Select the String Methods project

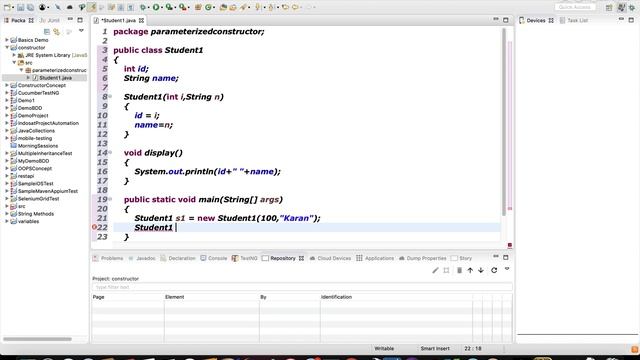pos(36,214)
